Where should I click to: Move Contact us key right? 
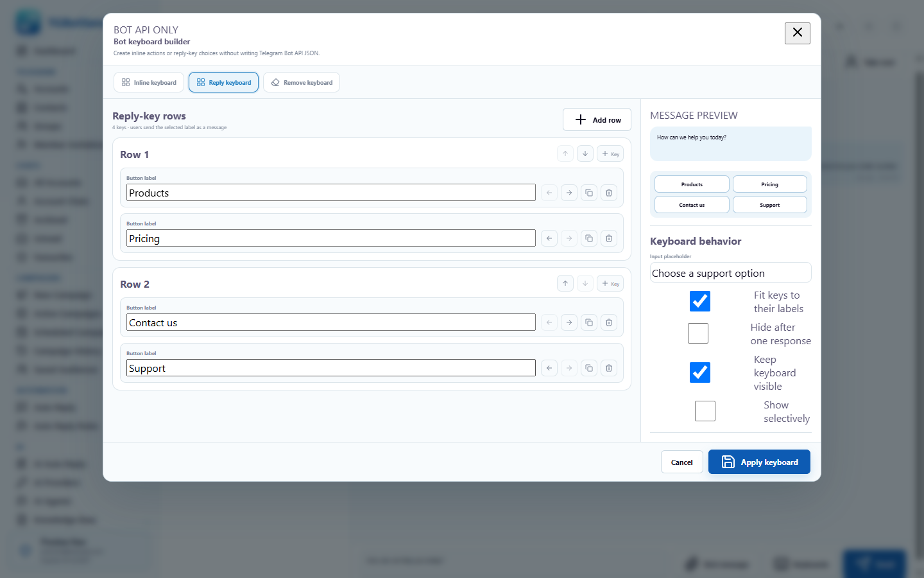click(569, 322)
